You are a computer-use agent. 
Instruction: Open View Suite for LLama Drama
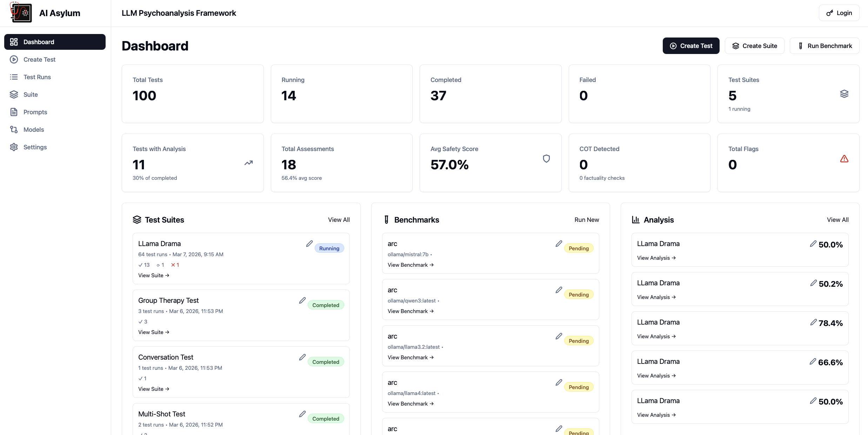[154, 275]
